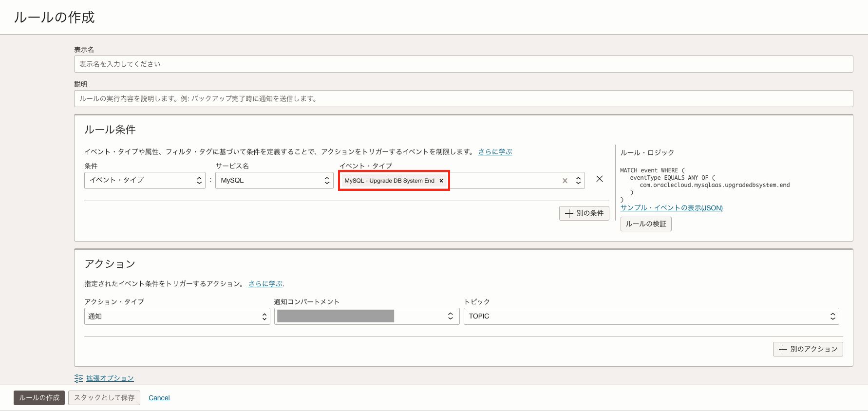The image size is (868, 411).
Task: Click the ルールの検証 button
Action: coord(645,224)
